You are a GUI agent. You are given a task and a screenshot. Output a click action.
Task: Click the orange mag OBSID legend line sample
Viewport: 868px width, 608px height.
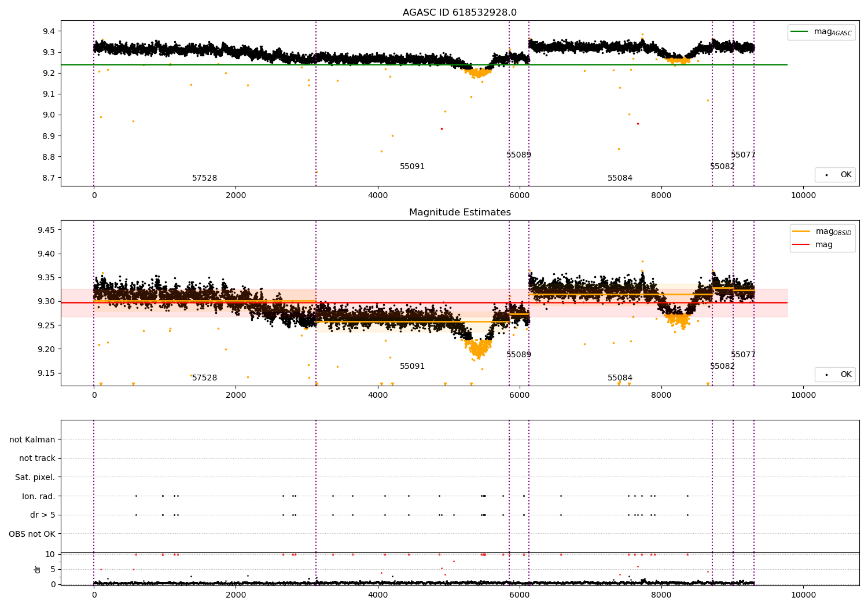pyautogui.click(x=801, y=232)
